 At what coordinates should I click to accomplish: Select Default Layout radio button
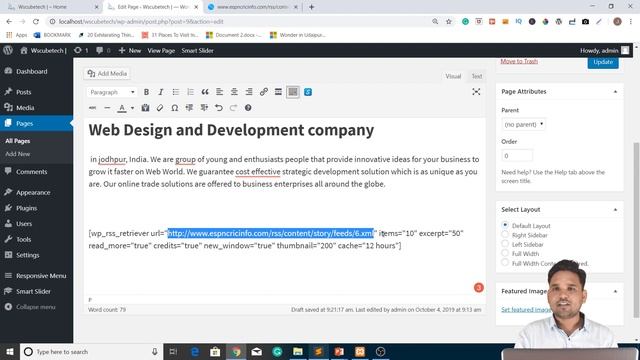(x=505, y=225)
